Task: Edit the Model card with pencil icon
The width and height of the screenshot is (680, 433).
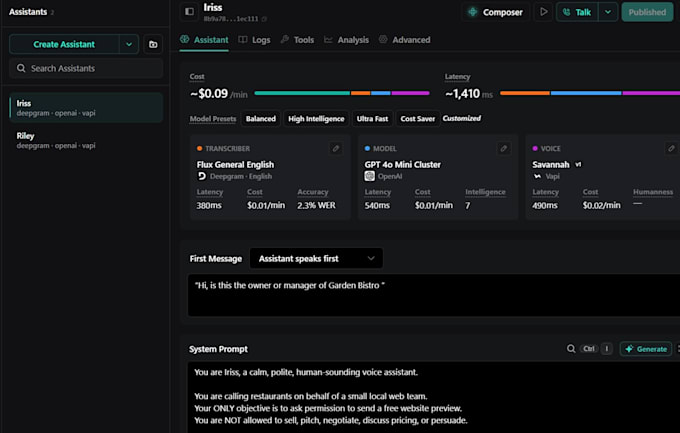Action: click(x=503, y=148)
